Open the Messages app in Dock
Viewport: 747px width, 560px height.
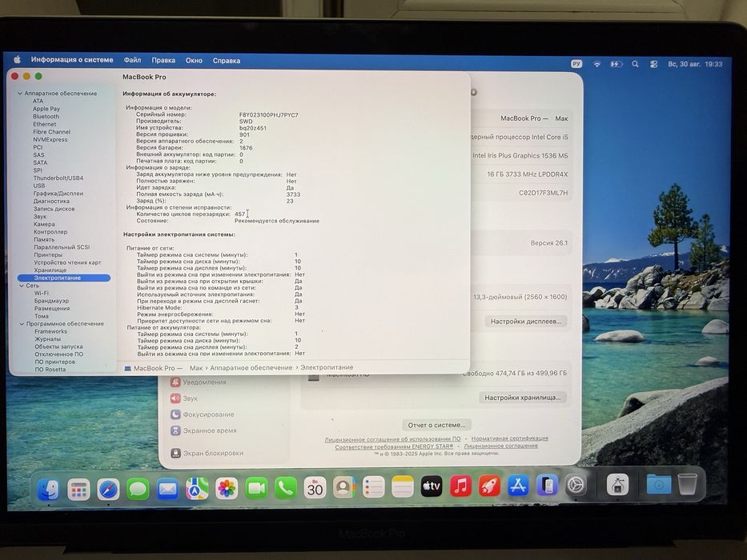coord(138,489)
